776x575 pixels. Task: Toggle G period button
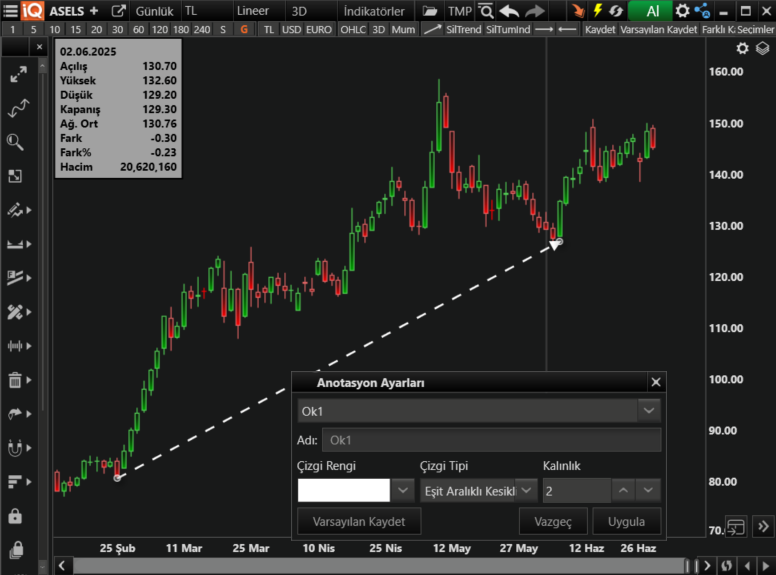point(244,30)
